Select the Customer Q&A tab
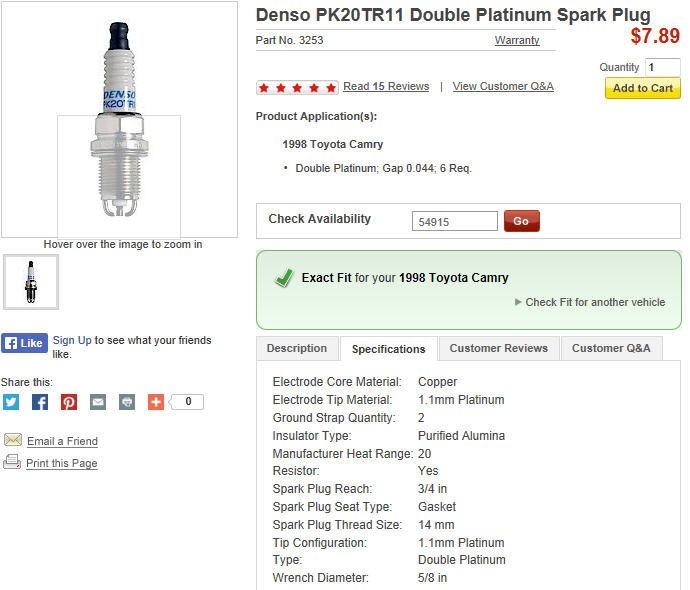This screenshot has height=590, width=690. click(610, 348)
